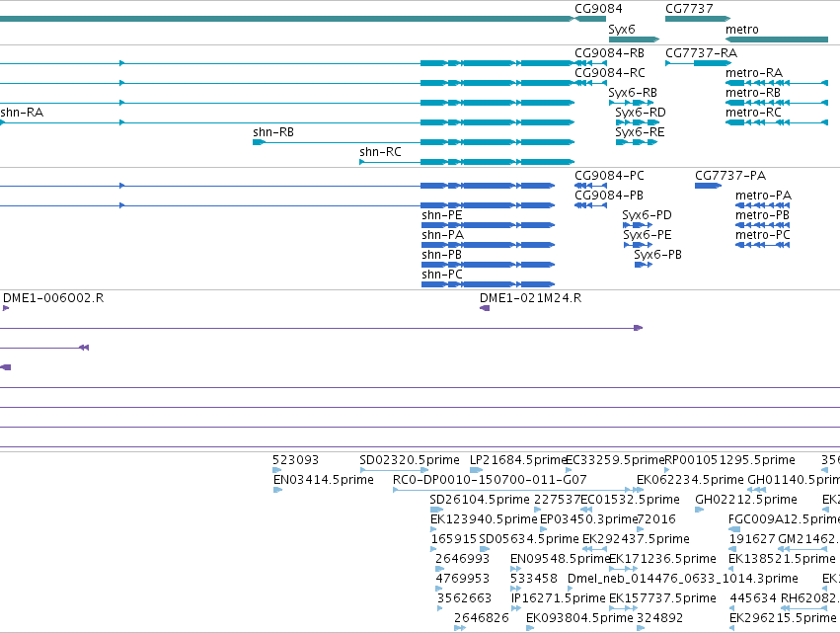840x633 pixels.
Task: Select EST GH02212.5prime
Action: pos(699,510)
